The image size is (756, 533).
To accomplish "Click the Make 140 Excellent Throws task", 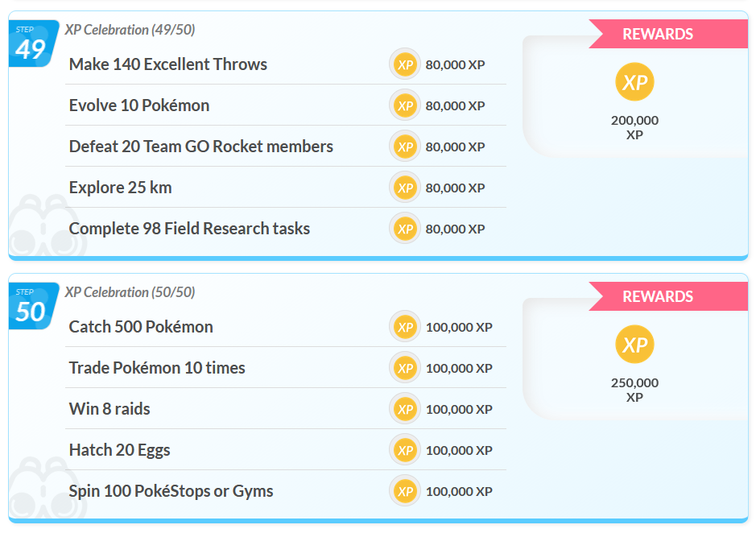I will tap(167, 64).
